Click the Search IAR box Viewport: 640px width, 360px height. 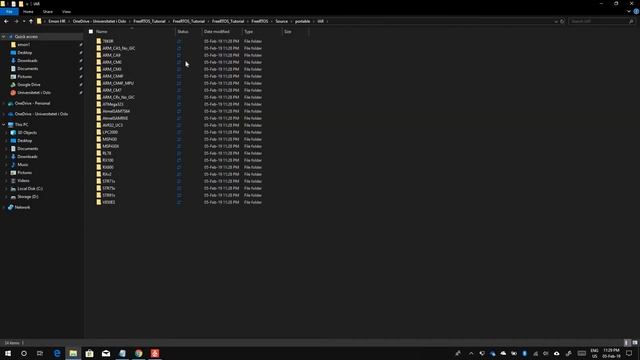point(602,21)
